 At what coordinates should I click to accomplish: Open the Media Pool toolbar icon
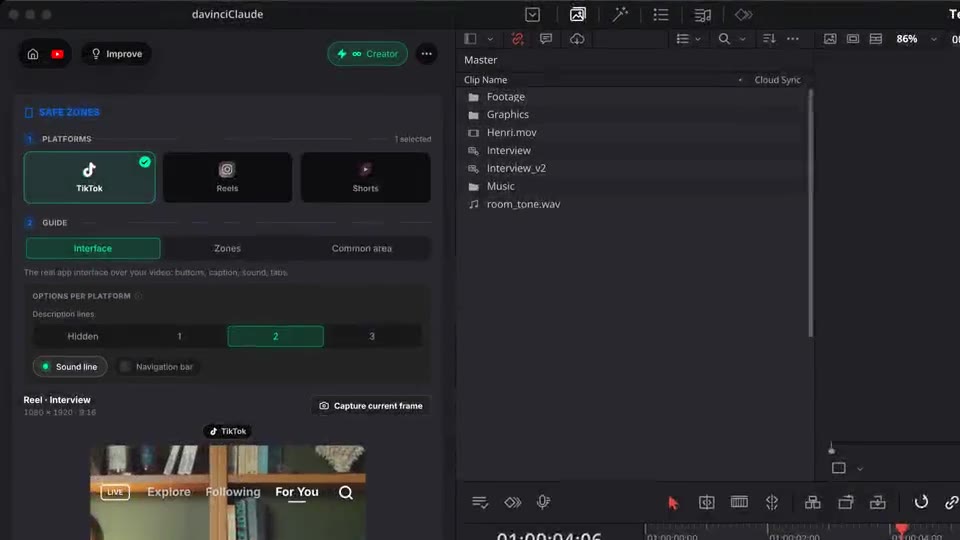(577, 15)
